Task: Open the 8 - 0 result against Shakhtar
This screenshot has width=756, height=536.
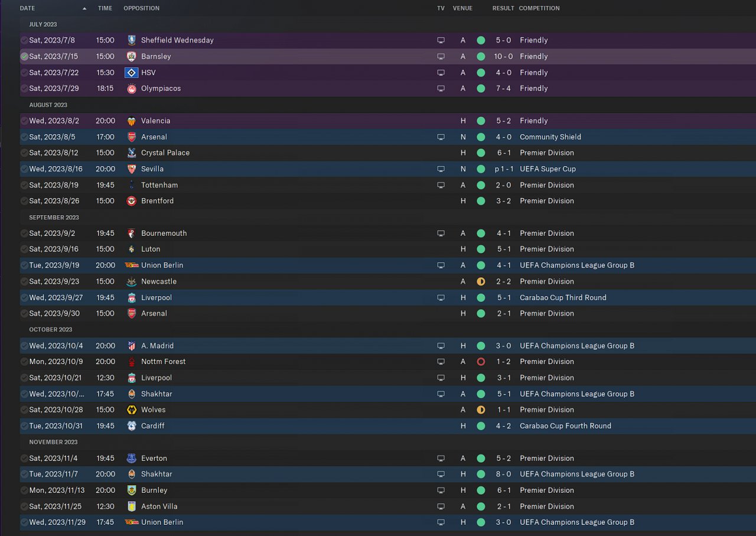Action: [x=503, y=474]
